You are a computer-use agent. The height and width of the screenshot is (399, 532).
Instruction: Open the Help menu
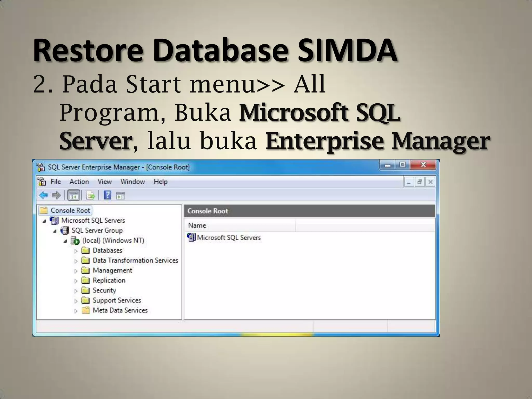[161, 182]
